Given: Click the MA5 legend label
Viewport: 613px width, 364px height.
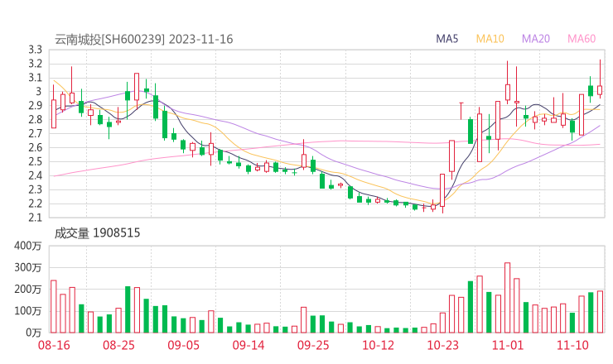Looking at the screenshot, I should click(x=446, y=39).
